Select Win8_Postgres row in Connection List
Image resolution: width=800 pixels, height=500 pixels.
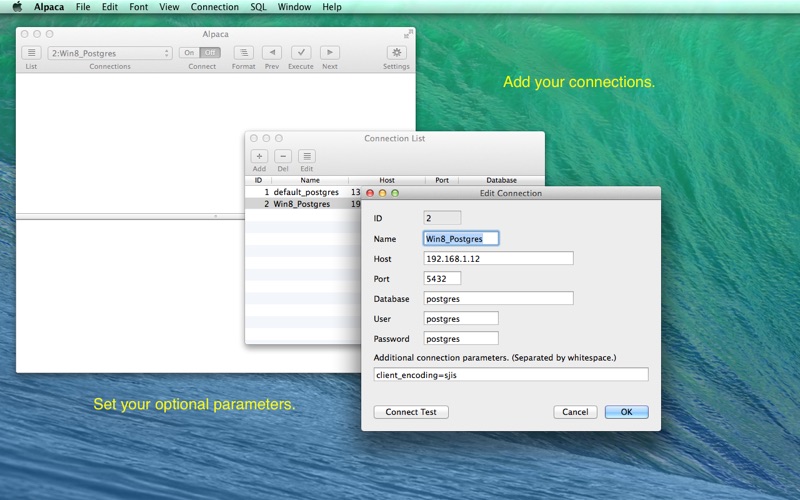coord(303,204)
